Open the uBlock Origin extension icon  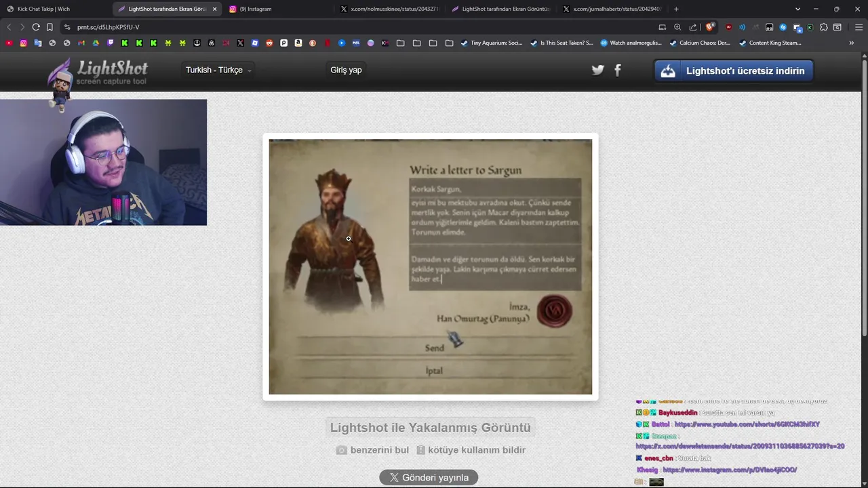pos(728,27)
